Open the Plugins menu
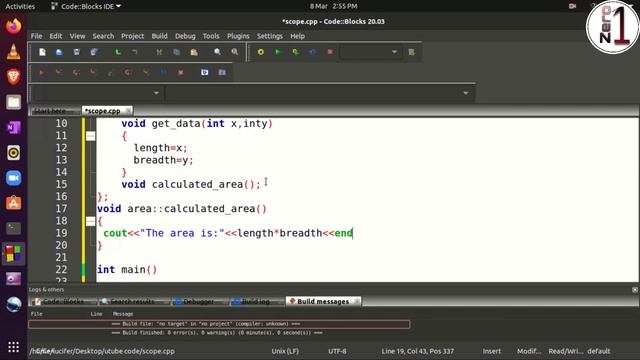Screen dimensions: 640x360 pos(238,36)
